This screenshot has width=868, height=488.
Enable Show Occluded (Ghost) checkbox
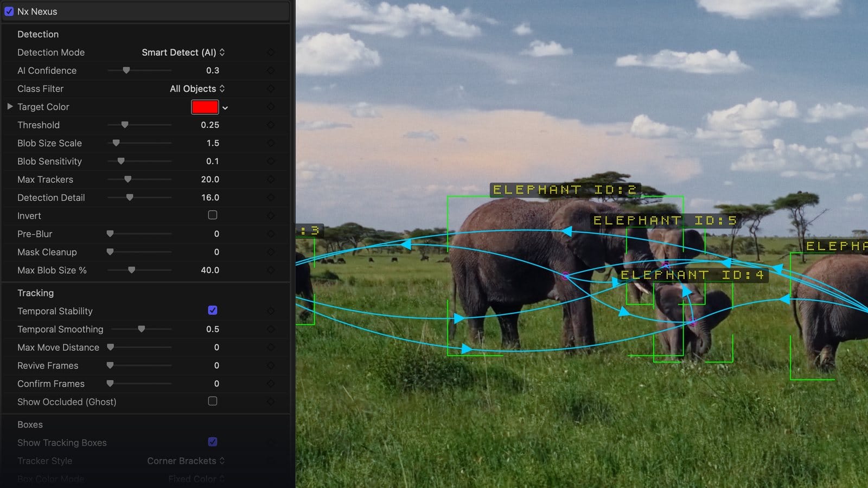(213, 401)
